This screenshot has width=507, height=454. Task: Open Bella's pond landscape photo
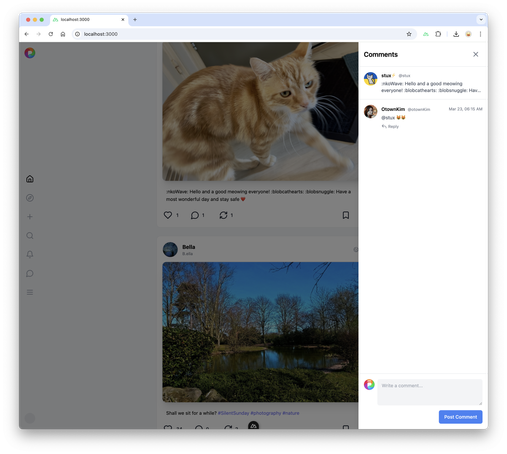click(x=260, y=332)
